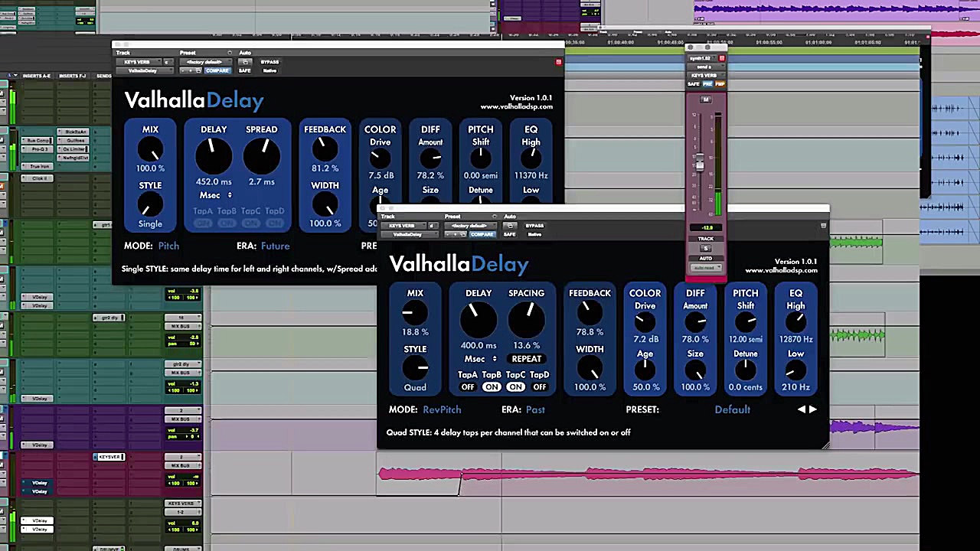Image resolution: width=980 pixels, height=551 pixels.
Task: Click the 12.00 semi pitch shift value
Action: pyautogui.click(x=745, y=339)
